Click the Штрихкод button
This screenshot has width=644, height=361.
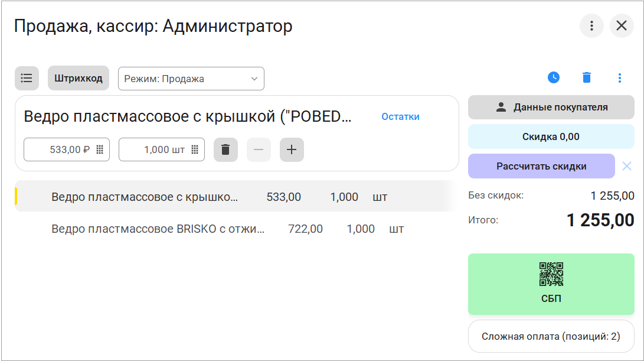coord(79,78)
